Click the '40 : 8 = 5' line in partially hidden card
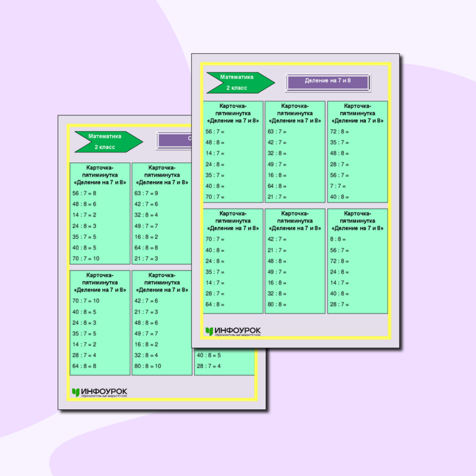Viewport: 476px width, 476px height. pos(209,356)
